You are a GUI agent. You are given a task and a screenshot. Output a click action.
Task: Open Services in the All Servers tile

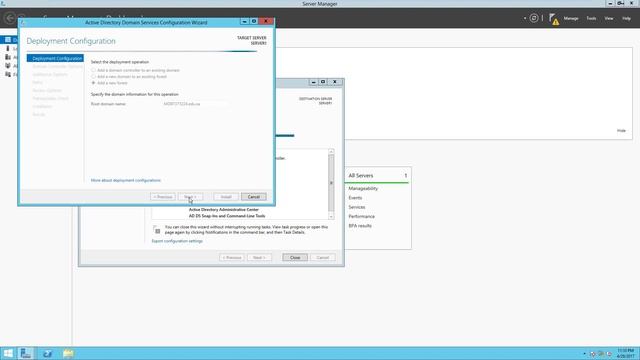coord(357,207)
